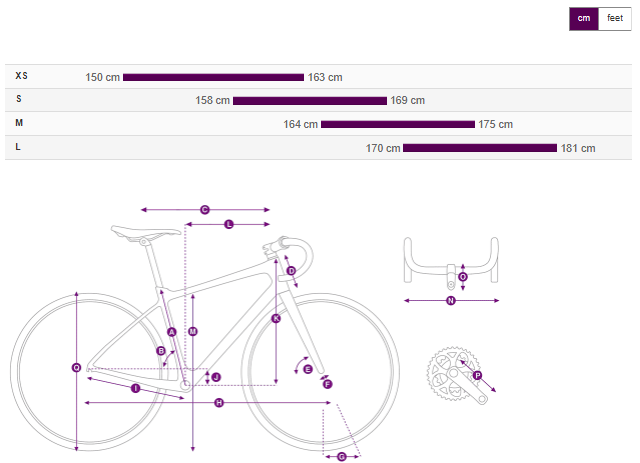Click the G trail marker
This screenshot has height=463, width=640.
(x=342, y=457)
